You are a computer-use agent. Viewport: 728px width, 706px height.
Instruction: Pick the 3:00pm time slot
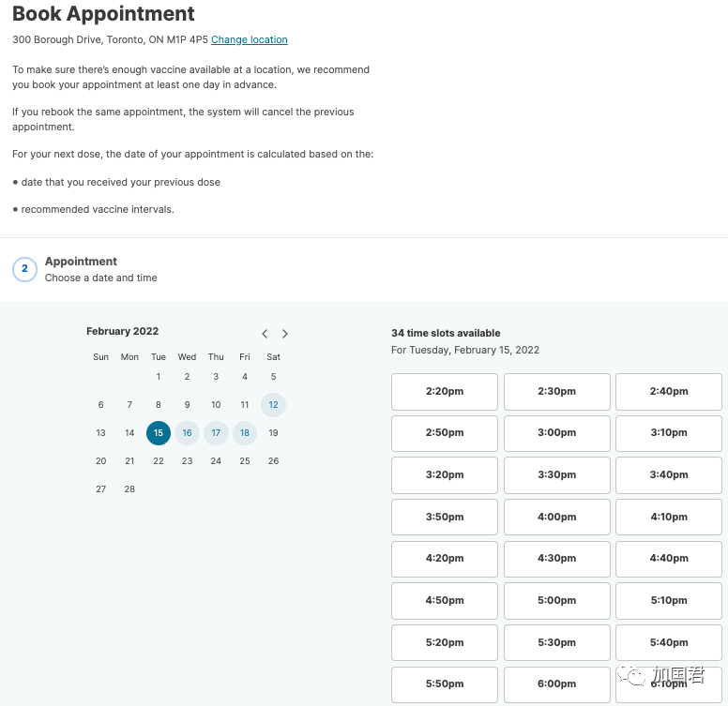(x=556, y=433)
